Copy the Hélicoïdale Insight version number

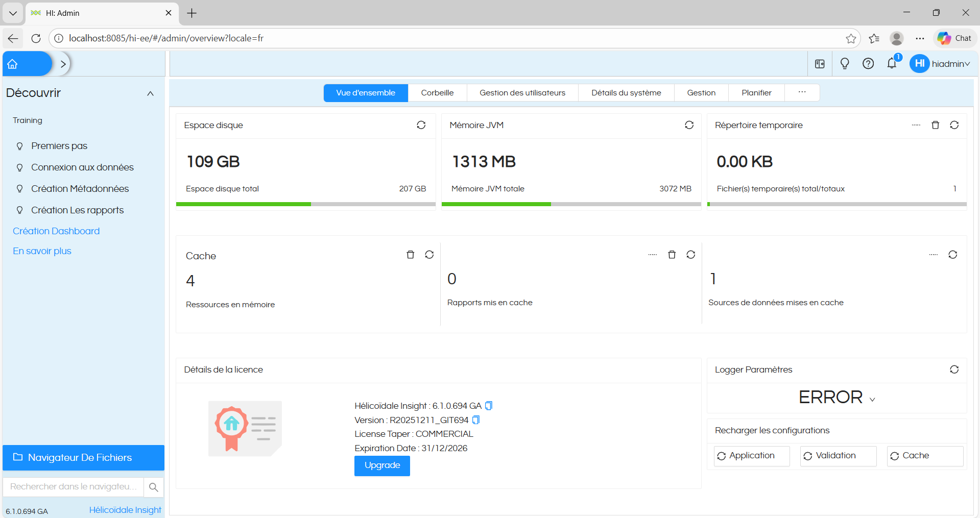pos(489,406)
